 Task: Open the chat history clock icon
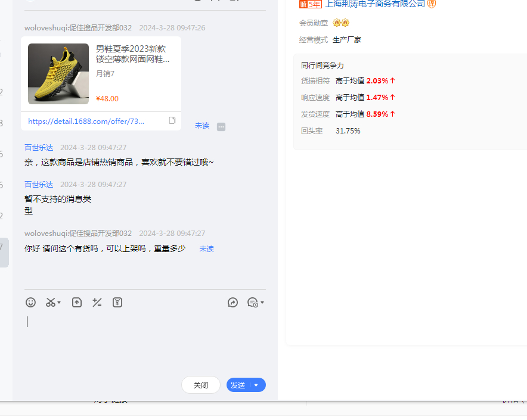[253, 303]
